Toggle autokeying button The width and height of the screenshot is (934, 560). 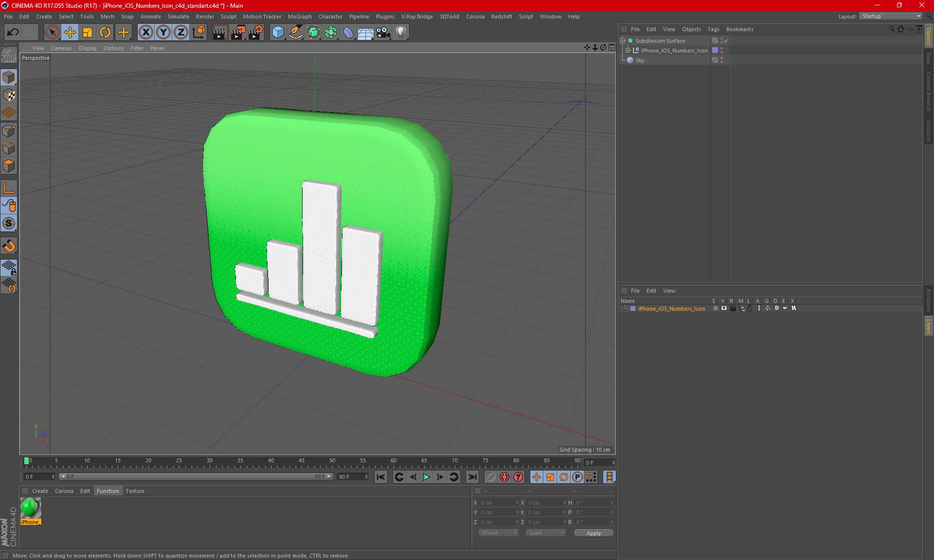click(504, 477)
